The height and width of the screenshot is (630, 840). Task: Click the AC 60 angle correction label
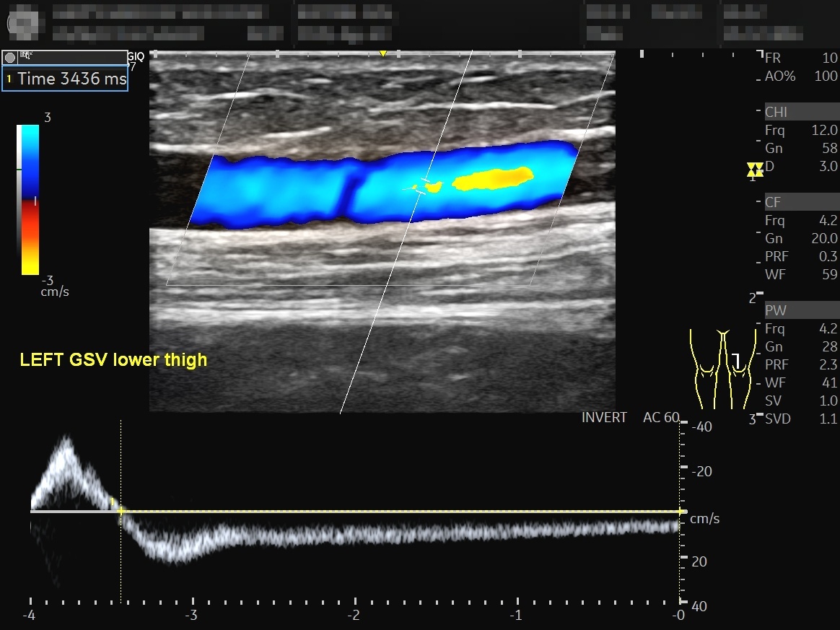tap(660, 417)
